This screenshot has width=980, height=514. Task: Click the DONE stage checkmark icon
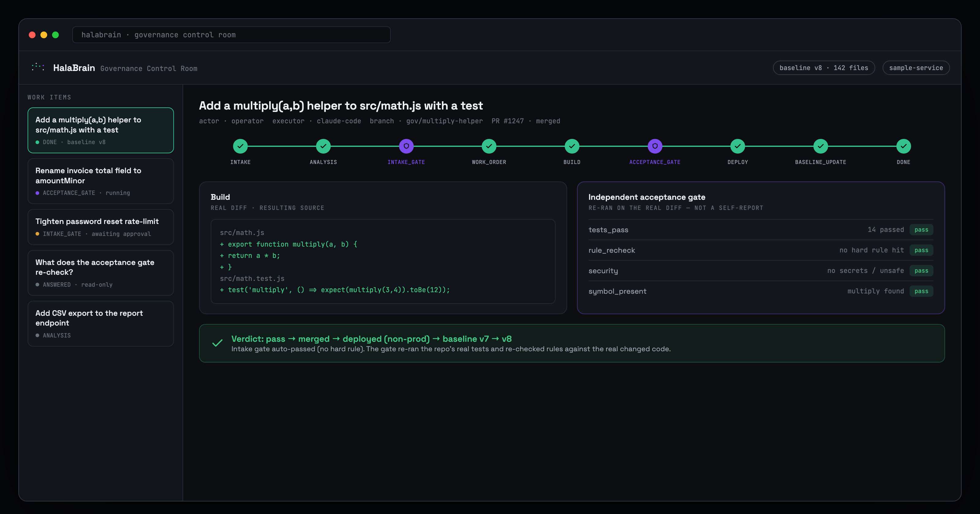pyautogui.click(x=903, y=146)
